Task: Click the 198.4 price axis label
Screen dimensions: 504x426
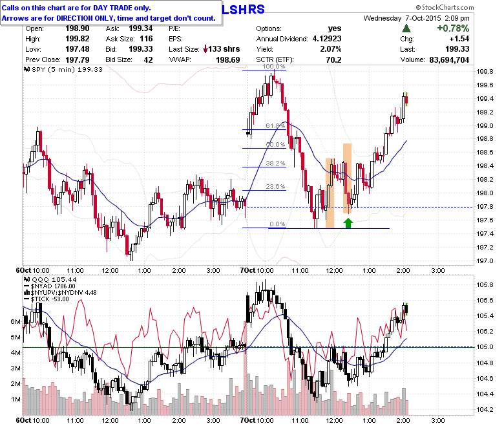Action: 485,166
